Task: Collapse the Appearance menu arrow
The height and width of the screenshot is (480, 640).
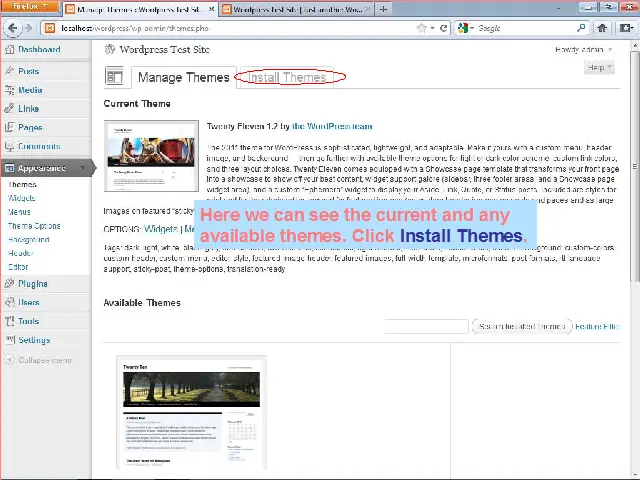Action: click(x=82, y=168)
